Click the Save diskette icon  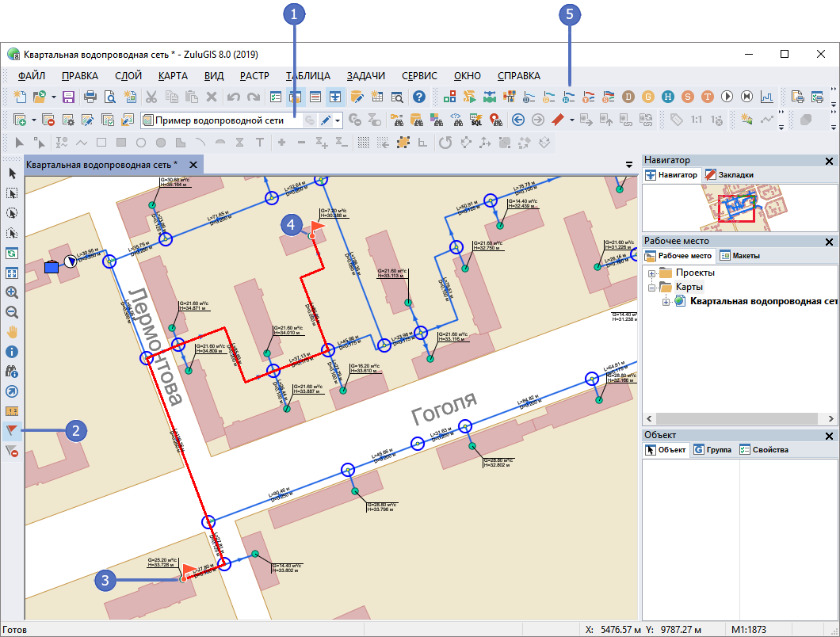(x=68, y=97)
